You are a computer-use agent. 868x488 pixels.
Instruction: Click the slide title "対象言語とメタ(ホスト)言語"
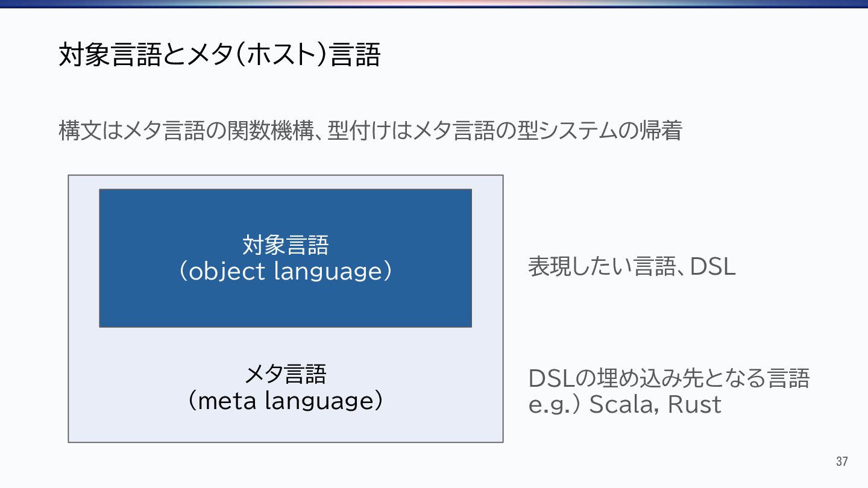pos(219,55)
